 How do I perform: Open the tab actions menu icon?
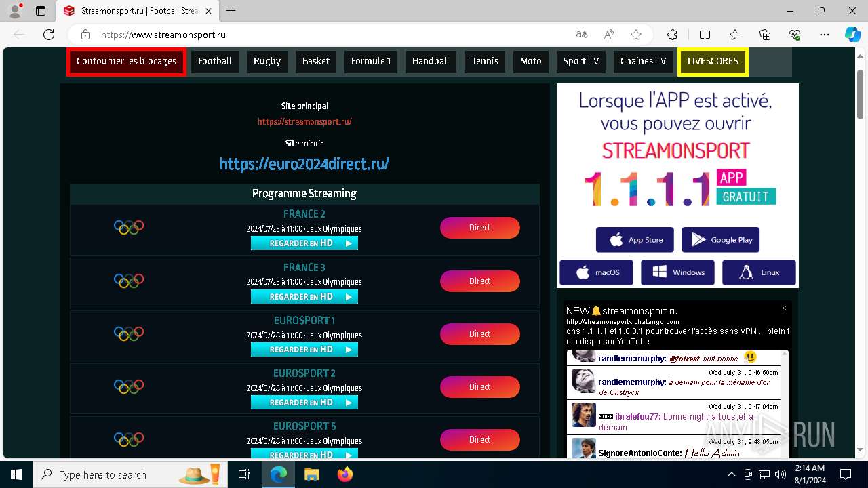tap(41, 11)
